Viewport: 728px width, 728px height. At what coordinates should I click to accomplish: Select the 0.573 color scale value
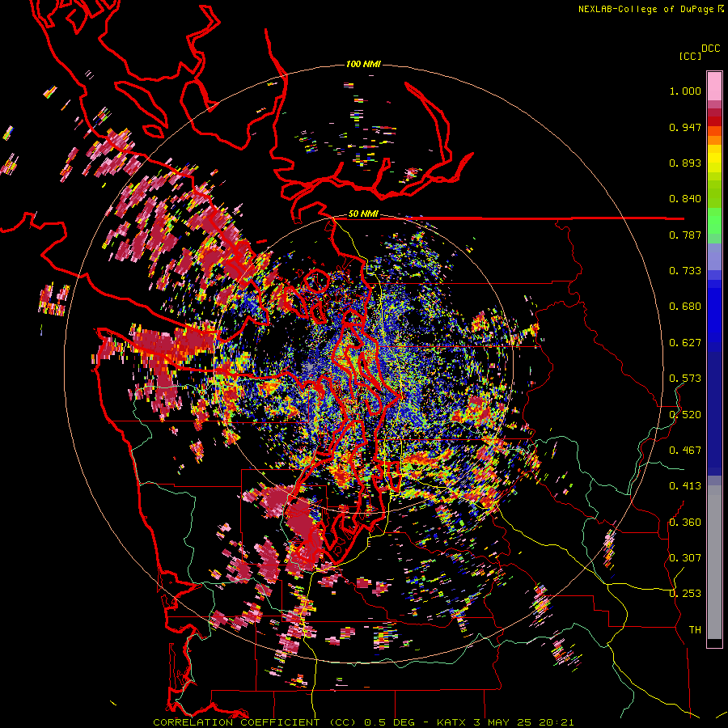[x=685, y=379]
